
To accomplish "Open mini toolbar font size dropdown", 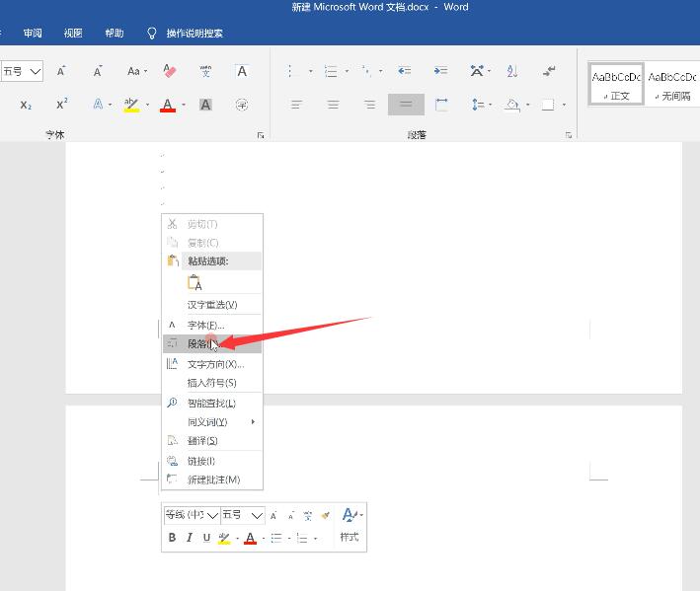I will click(x=257, y=516).
